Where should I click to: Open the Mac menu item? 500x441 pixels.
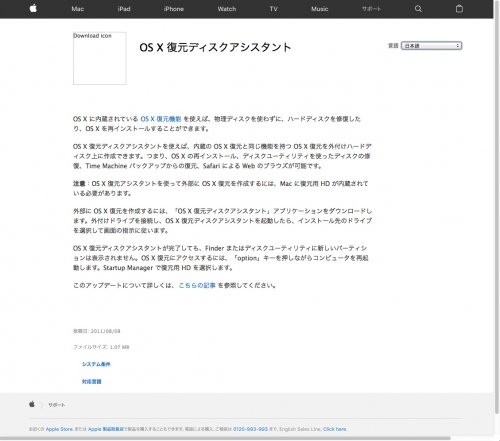(x=78, y=9)
